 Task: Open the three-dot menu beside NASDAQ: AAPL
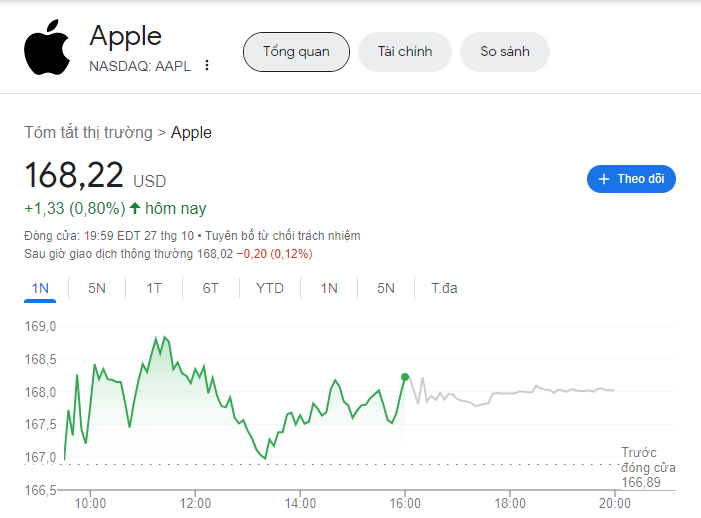(x=207, y=66)
